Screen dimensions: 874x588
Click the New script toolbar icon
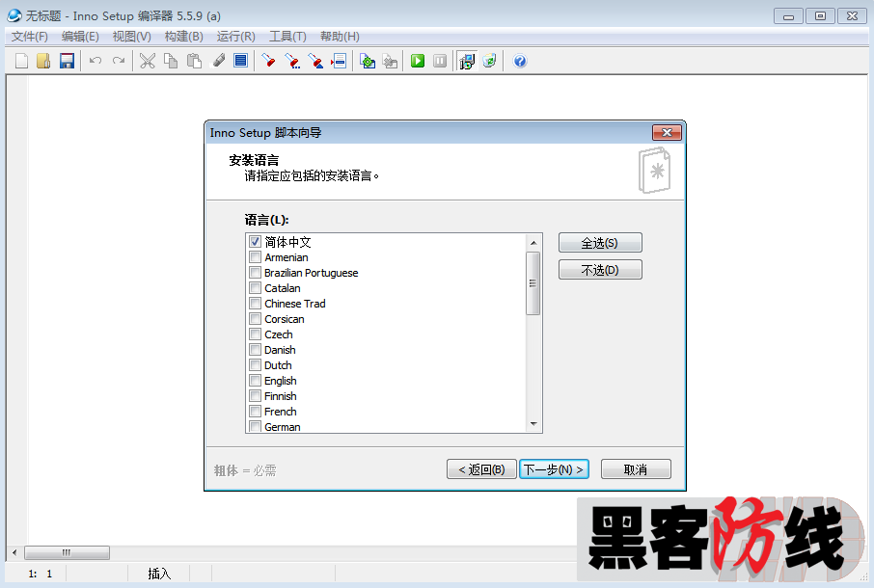pos(21,61)
